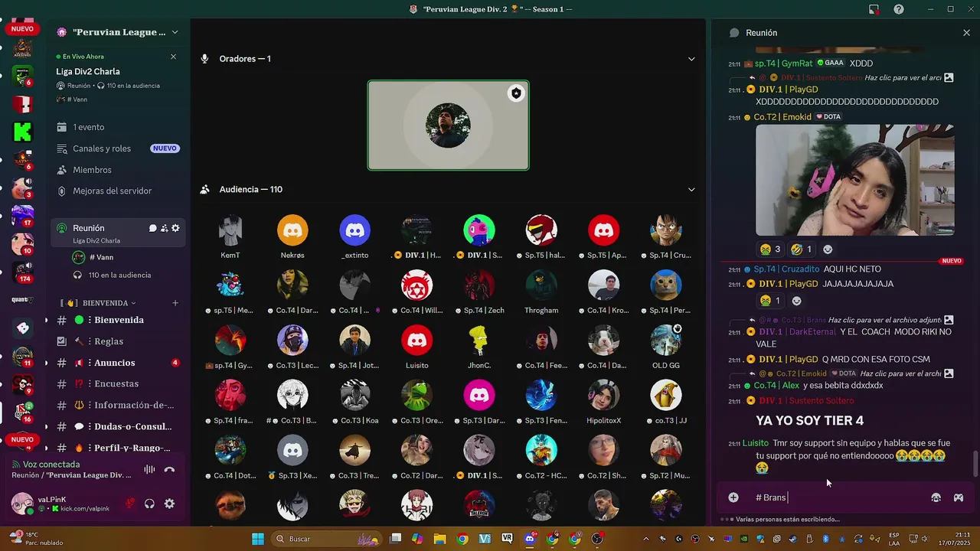Image resolution: width=980 pixels, height=551 pixels.
Task: Open Windows Start button
Action: click(258, 539)
